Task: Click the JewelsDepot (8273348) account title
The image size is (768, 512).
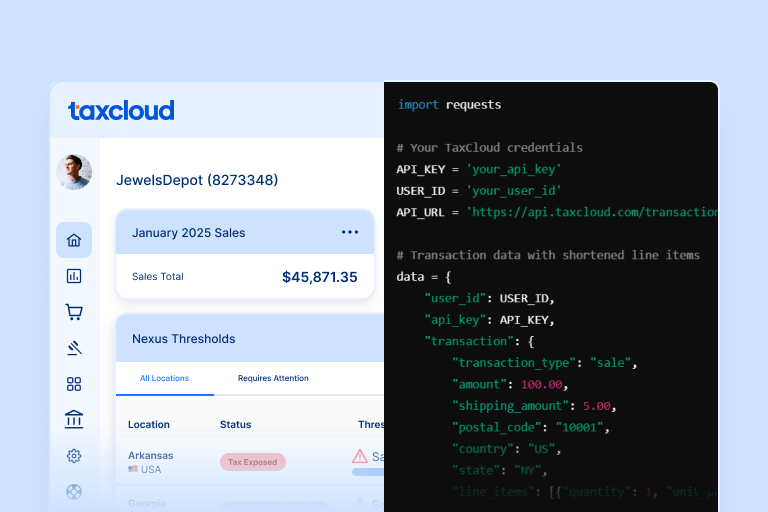Action: click(x=197, y=180)
